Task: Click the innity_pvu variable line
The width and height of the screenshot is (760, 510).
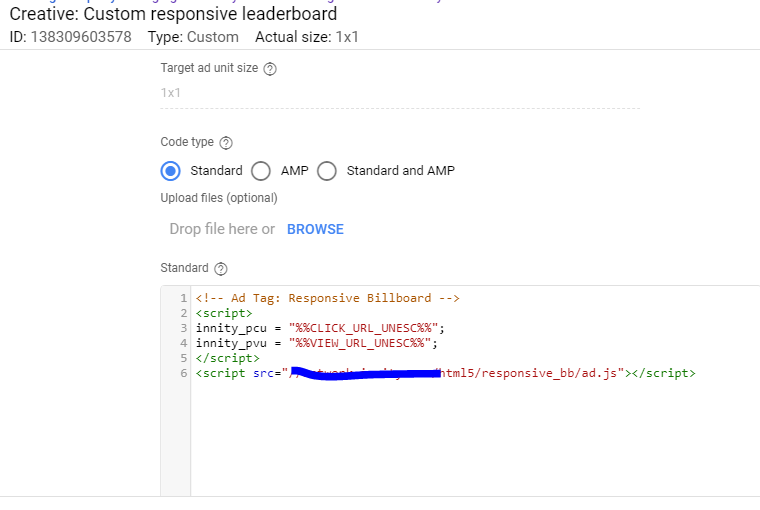Action: 317,343
